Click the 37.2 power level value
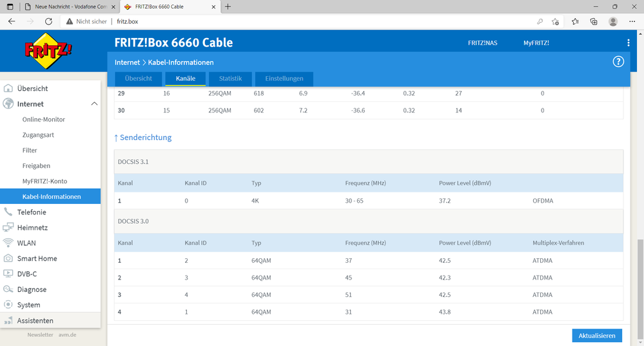Viewport: 644px width, 346px height. [x=445, y=201]
